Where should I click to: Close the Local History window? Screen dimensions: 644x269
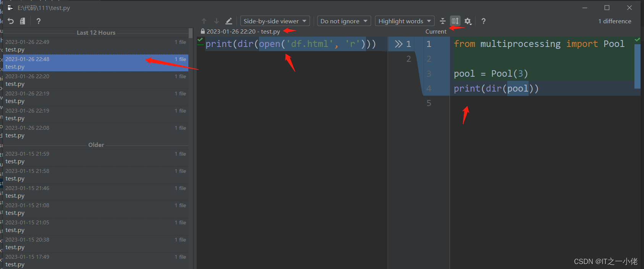pos(629,8)
